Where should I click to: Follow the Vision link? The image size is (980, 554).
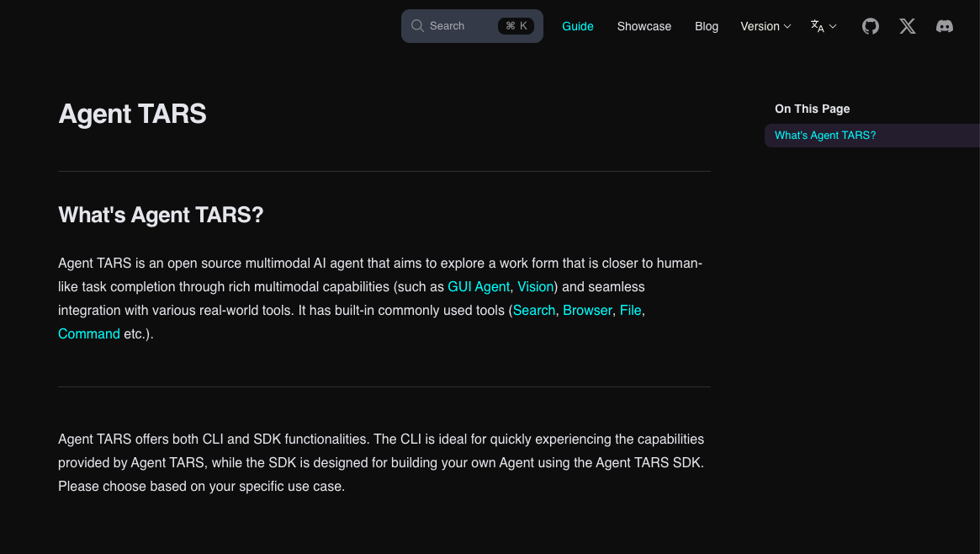(x=536, y=287)
